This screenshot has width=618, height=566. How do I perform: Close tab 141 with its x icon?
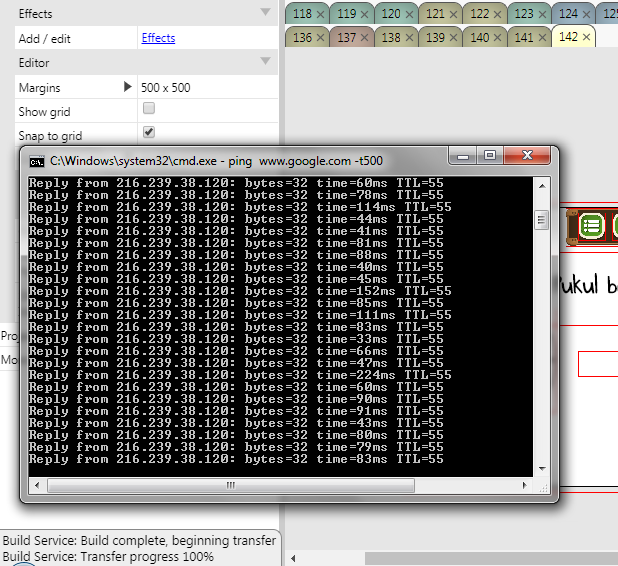tap(542, 38)
